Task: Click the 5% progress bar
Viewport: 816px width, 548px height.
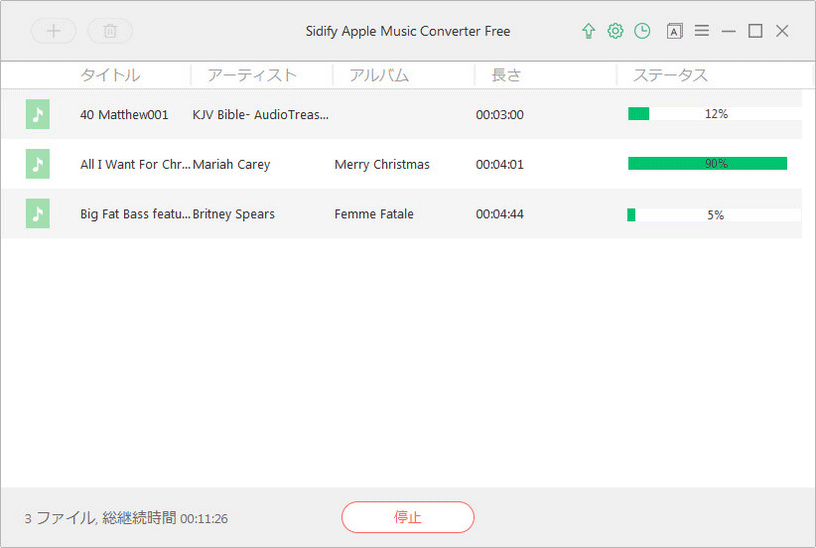Action: 714,215
